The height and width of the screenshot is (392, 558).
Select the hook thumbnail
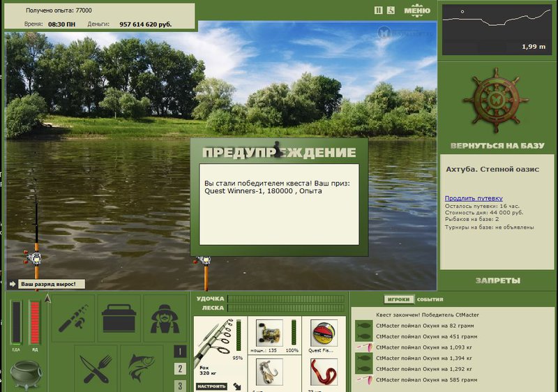pos(269,372)
